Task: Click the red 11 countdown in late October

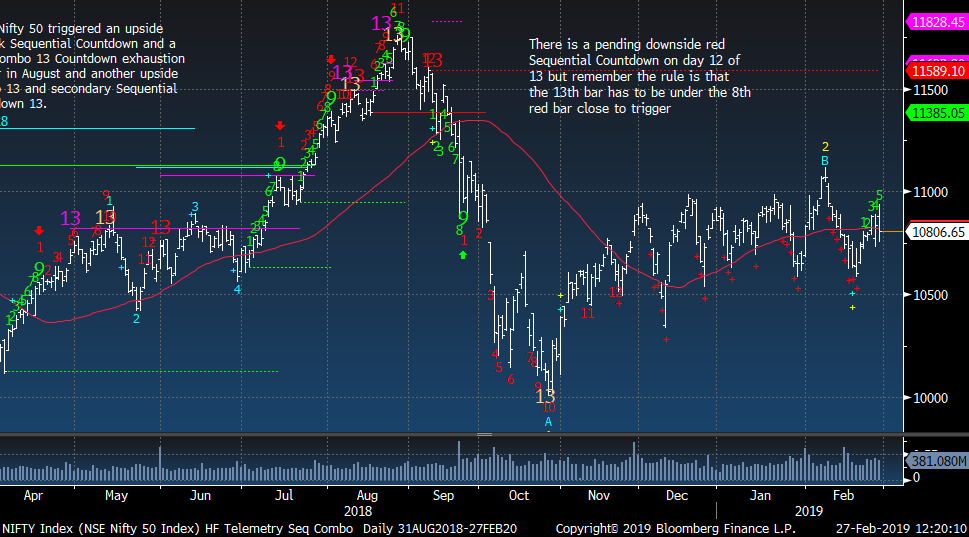Action: (x=588, y=314)
